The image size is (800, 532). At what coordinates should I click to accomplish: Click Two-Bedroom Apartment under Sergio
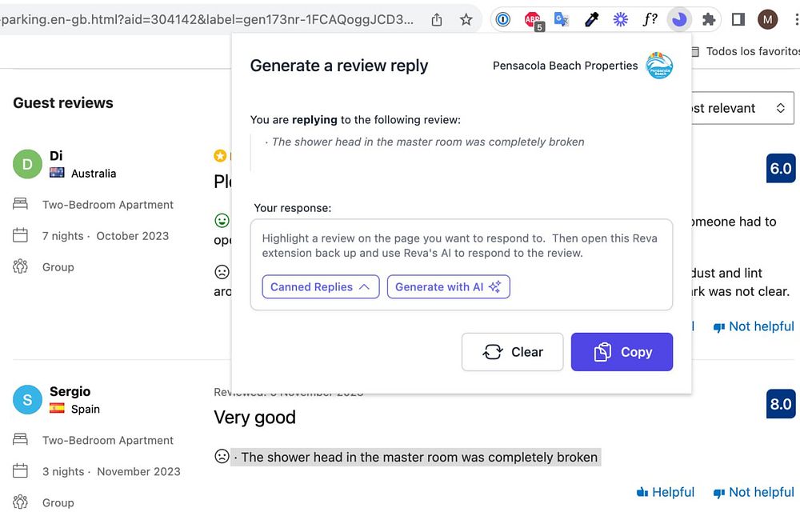click(x=108, y=440)
